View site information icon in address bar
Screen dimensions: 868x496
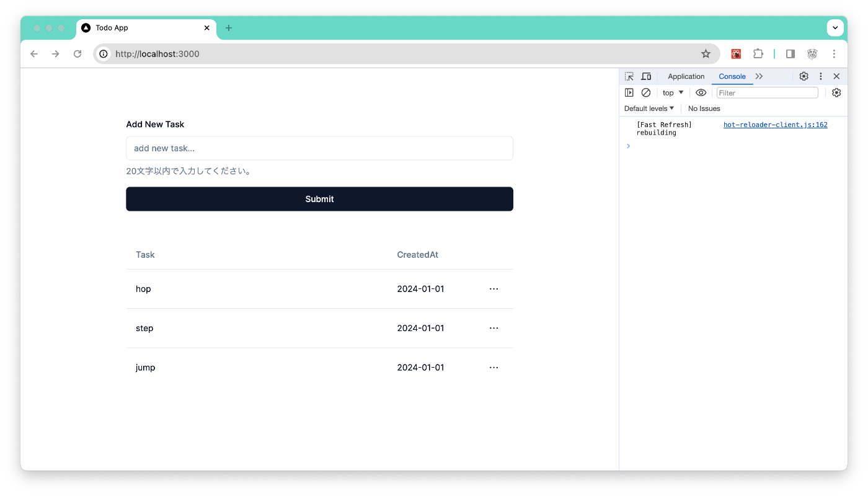point(104,54)
